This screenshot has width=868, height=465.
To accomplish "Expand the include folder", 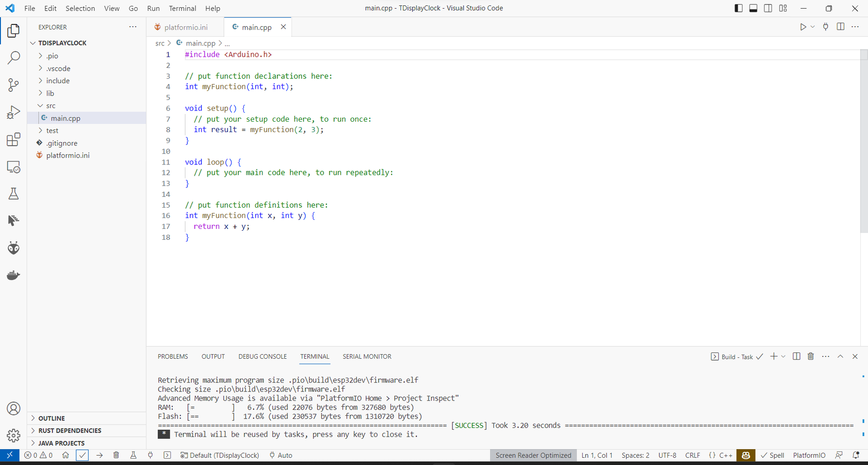I will point(58,80).
